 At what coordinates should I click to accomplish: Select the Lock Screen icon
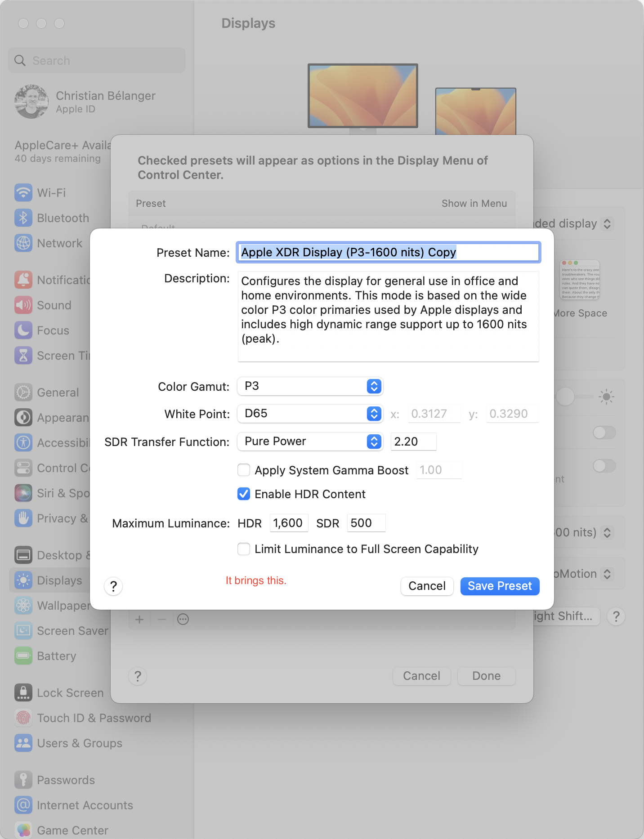click(x=23, y=693)
